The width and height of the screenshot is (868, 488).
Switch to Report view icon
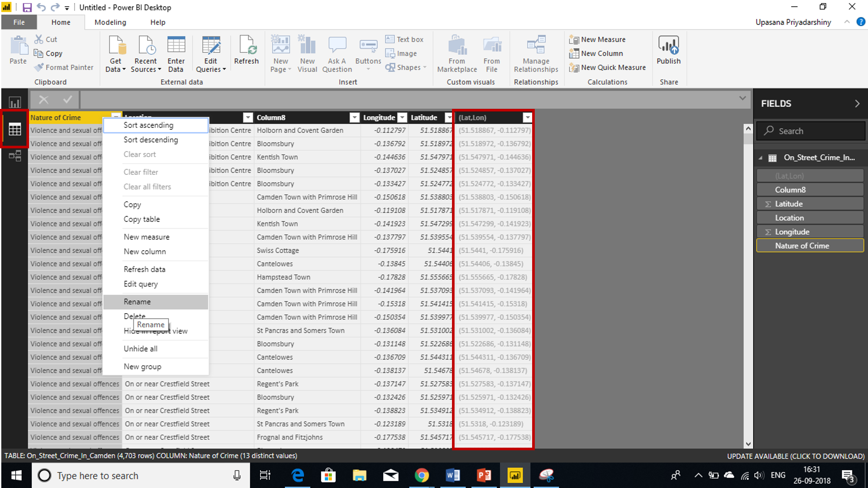15,103
